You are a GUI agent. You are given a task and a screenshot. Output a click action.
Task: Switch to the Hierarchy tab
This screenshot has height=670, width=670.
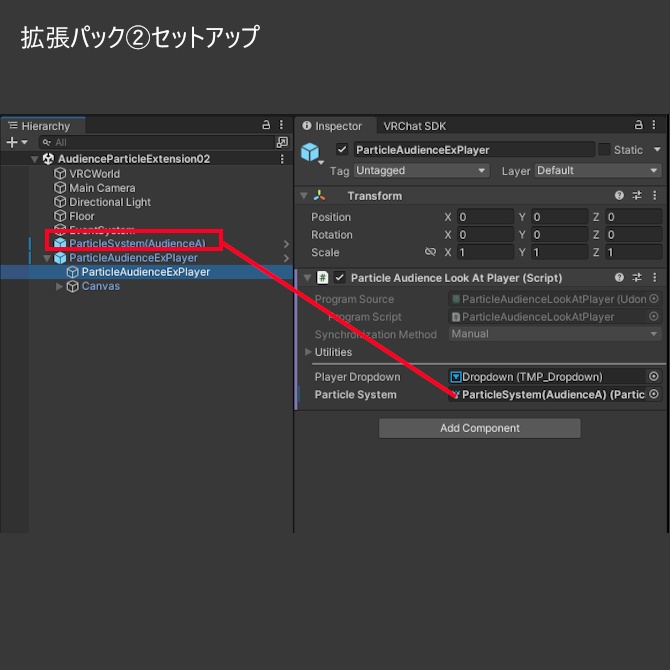tap(43, 126)
